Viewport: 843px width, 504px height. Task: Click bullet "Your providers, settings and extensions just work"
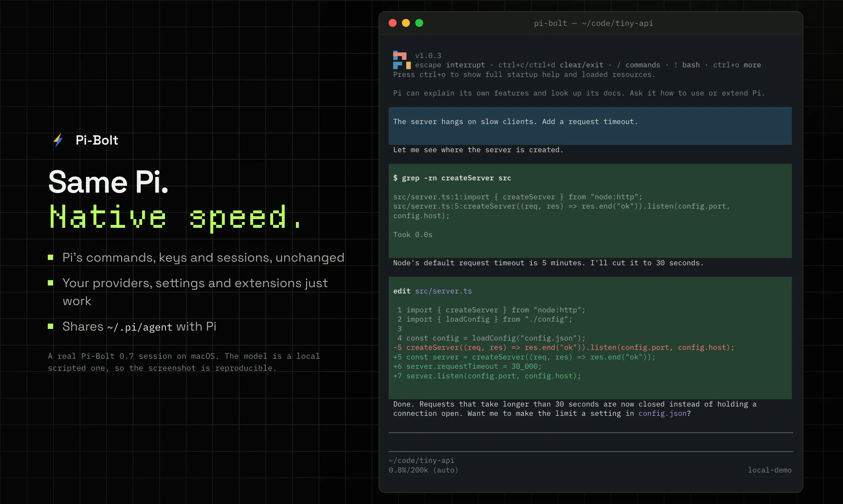tap(195, 292)
